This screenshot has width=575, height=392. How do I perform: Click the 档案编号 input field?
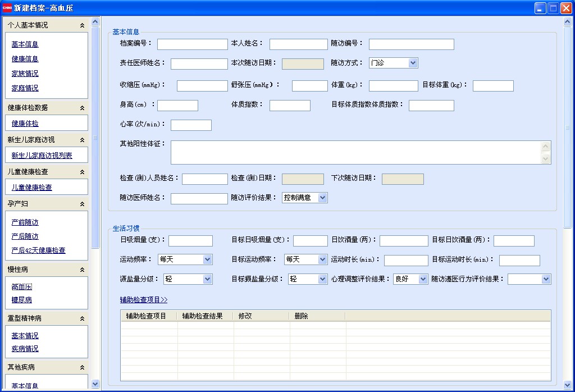pos(192,44)
